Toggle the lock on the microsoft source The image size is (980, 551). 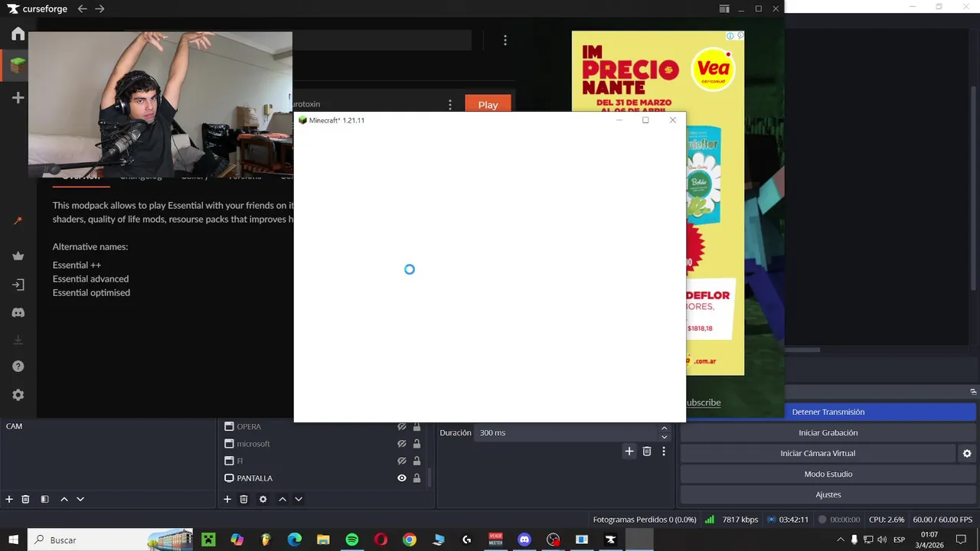pos(416,444)
